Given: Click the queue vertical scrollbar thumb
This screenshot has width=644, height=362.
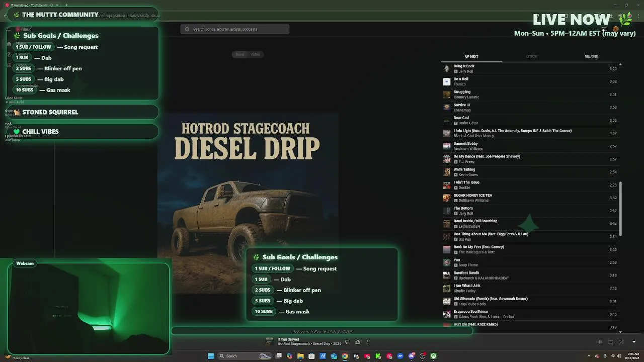Looking at the screenshot, I should pos(620,209).
